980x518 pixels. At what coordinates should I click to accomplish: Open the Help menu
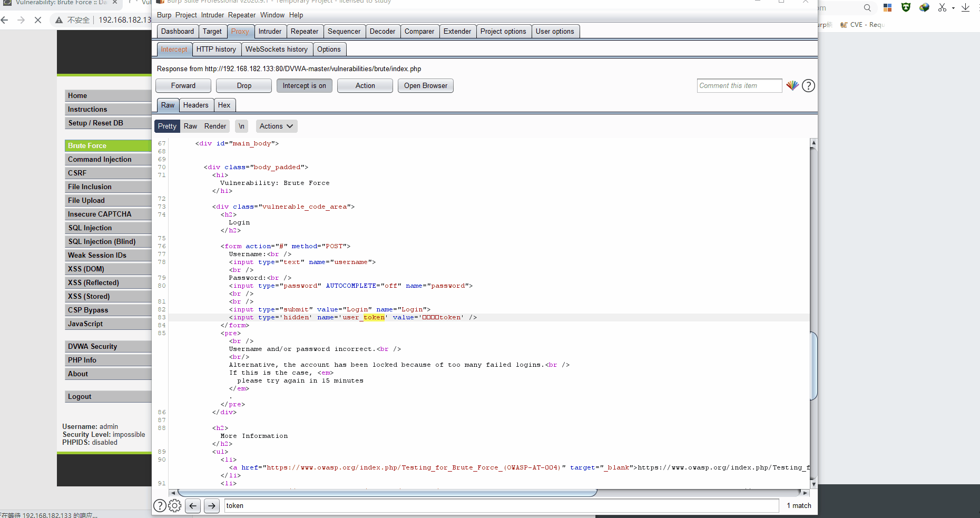pyautogui.click(x=296, y=15)
